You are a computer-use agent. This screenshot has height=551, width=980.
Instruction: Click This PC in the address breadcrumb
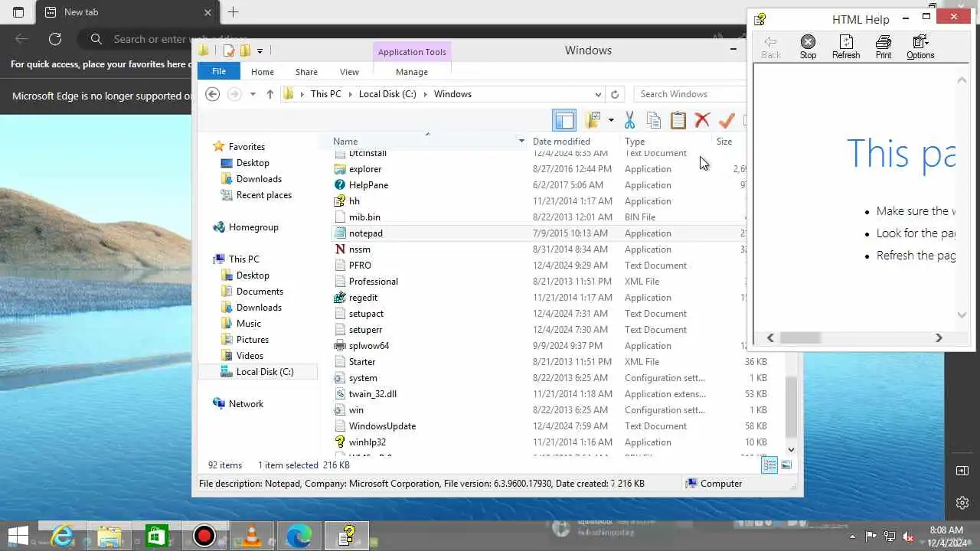point(325,94)
